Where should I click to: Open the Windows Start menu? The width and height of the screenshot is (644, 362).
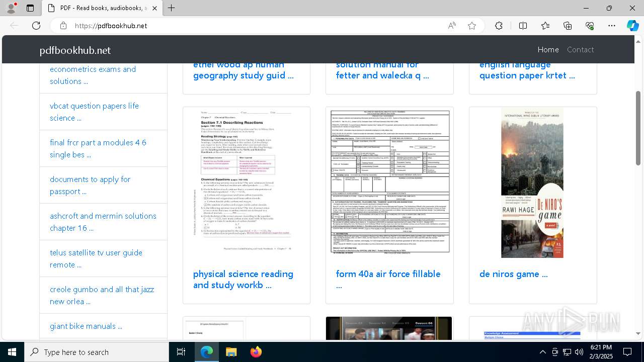click(x=12, y=352)
